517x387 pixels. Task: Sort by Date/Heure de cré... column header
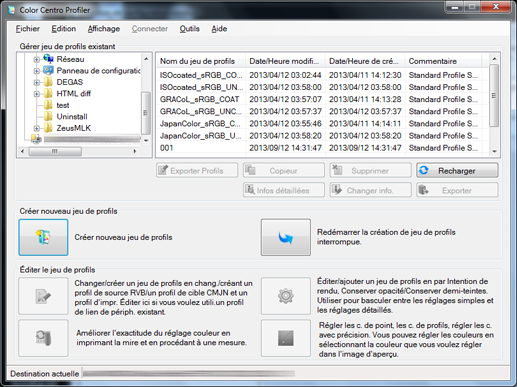[365, 61]
